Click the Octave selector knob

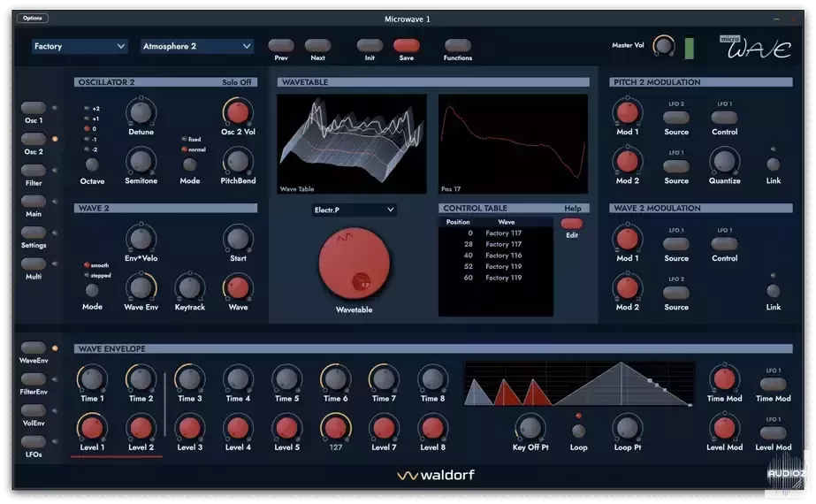(x=92, y=164)
